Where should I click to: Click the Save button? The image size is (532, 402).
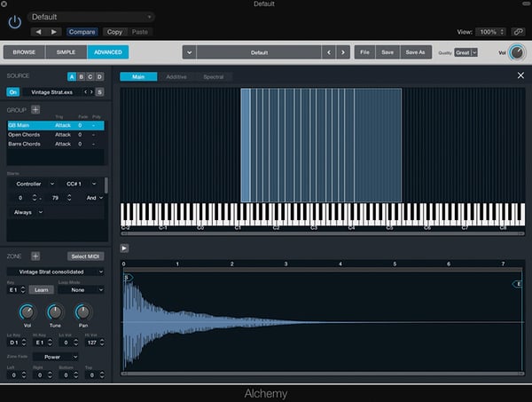tap(387, 52)
